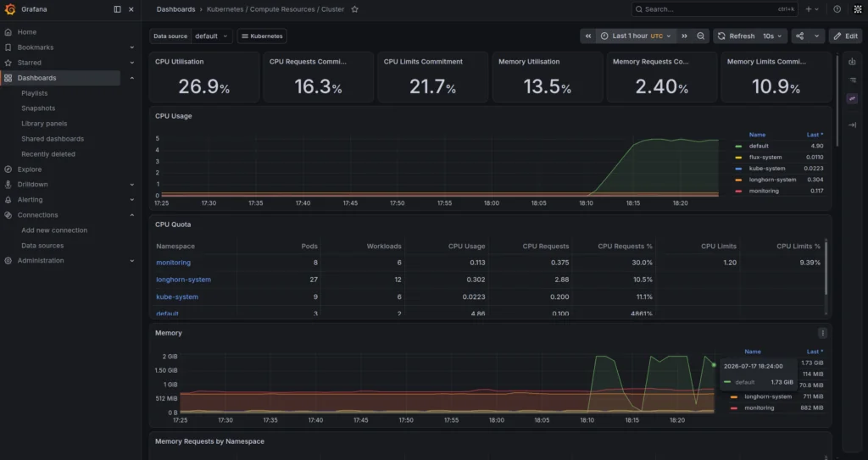
Task: Shift time range backward
Action: [588, 36]
